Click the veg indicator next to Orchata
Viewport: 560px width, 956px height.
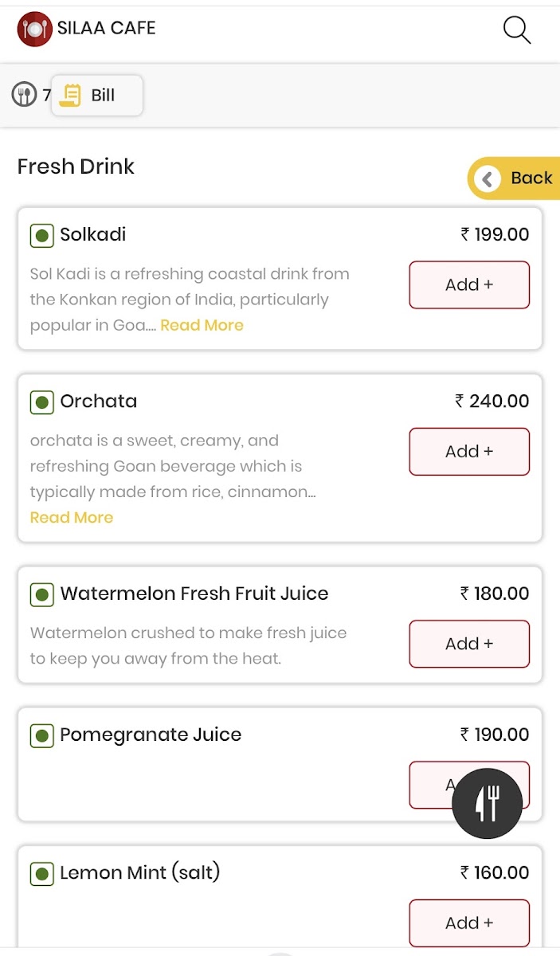[41, 402]
